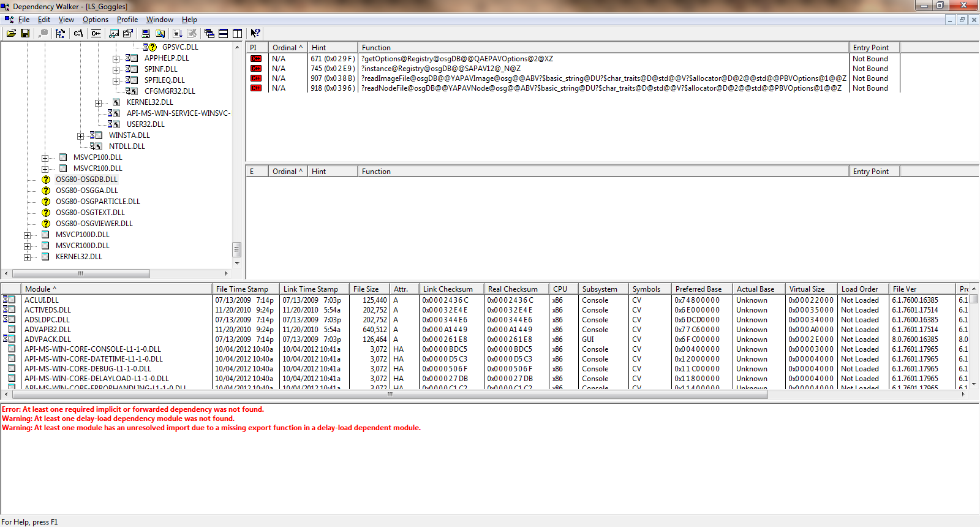Open the Window menu
Image resolution: width=980 pixels, height=527 pixels.
pos(159,20)
